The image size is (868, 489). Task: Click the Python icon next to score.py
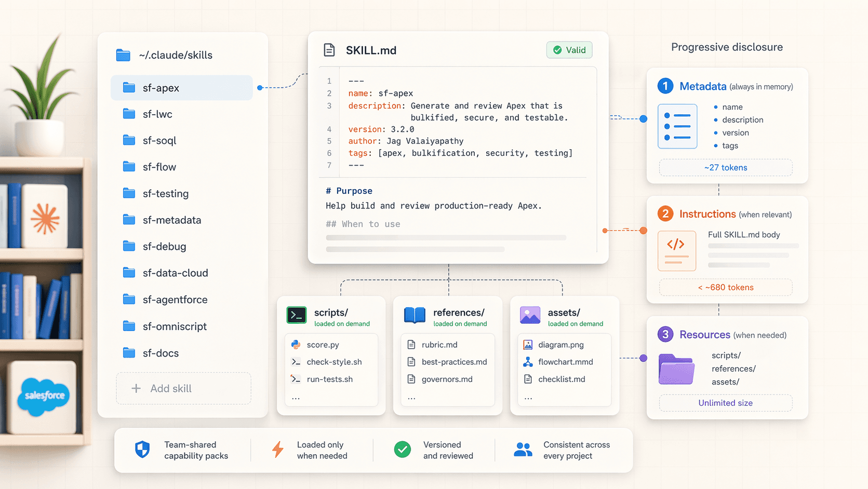[x=296, y=345]
